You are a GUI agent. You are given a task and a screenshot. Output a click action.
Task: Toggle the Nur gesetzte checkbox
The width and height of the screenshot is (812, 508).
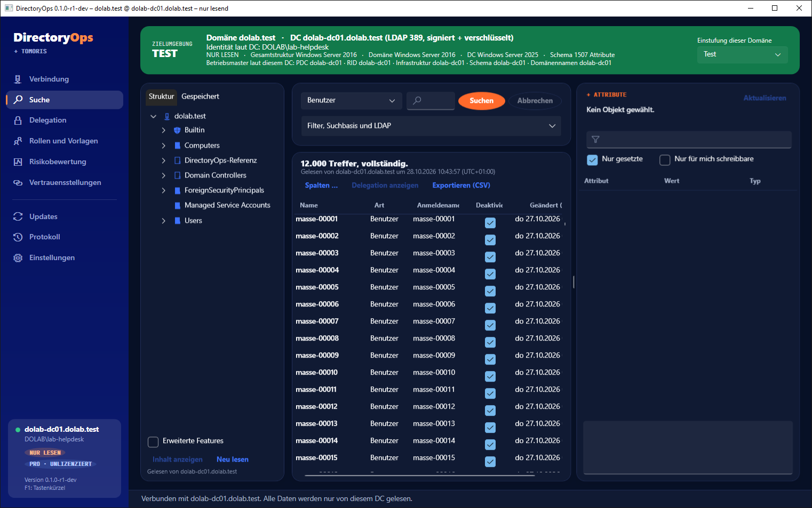pyautogui.click(x=592, y=160)
